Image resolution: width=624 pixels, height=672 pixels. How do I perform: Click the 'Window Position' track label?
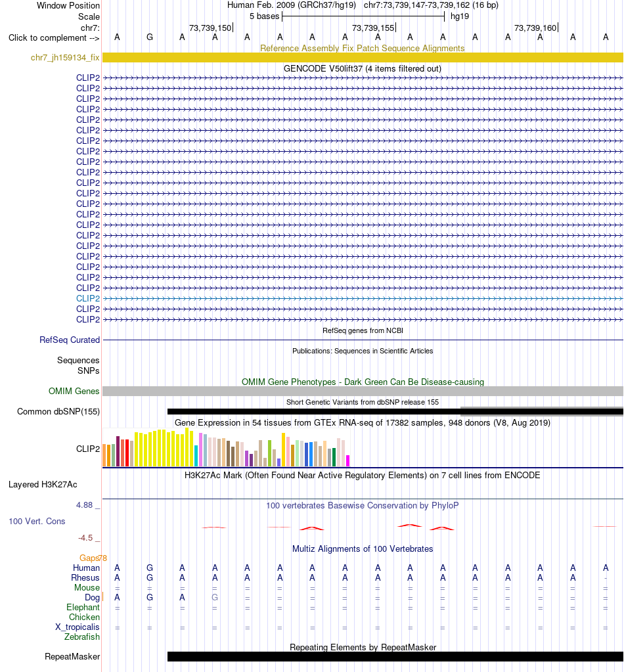(68, 5)
